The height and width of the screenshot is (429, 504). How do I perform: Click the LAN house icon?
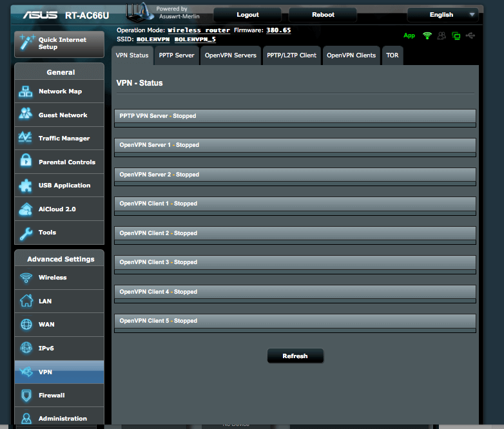26,301
